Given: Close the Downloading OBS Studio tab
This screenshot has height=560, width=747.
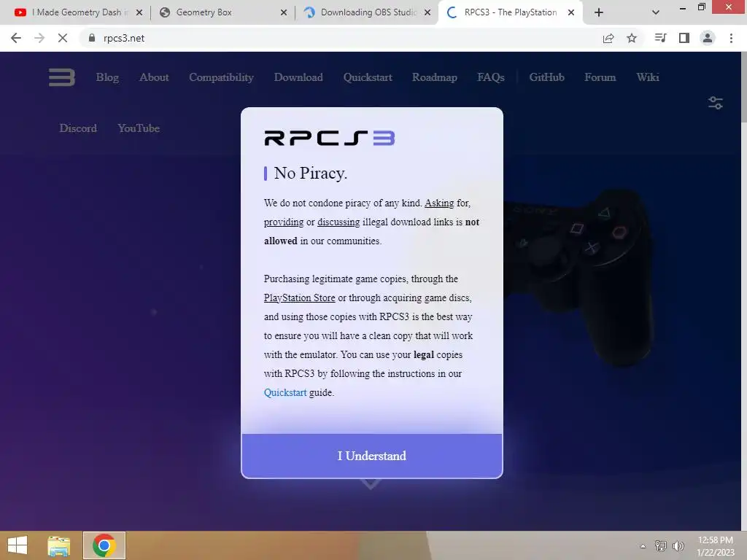Looking at the screenshot, I should [x=427, y=13].
